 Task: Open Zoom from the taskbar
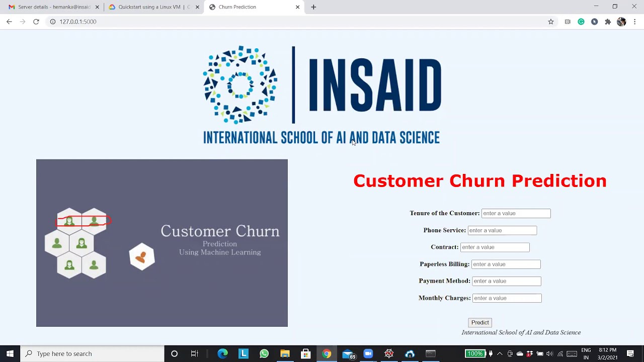[x=368, y=353]
